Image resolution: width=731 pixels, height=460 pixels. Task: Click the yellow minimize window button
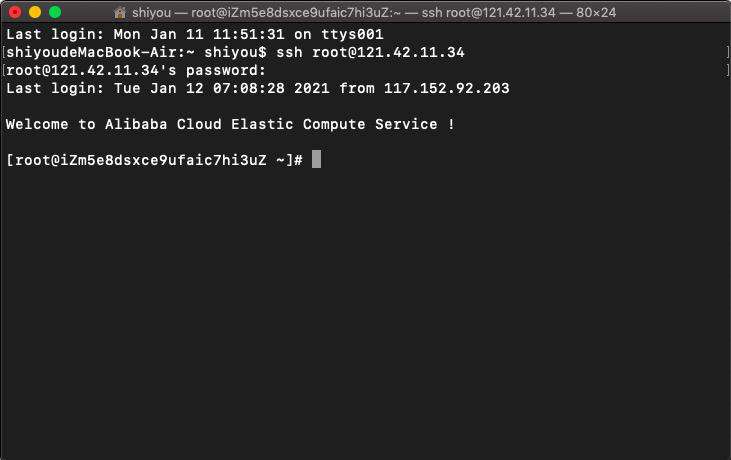coord(35,12)
